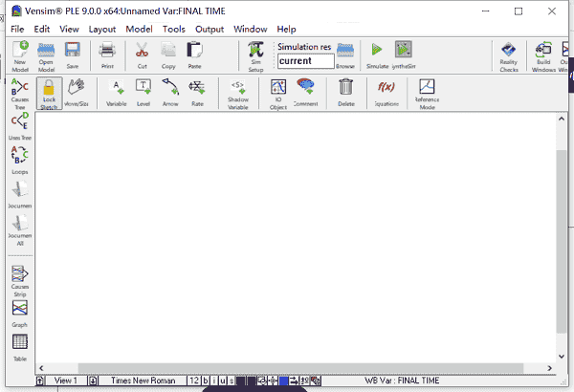Select the Delete trash tool

point(346,92)
